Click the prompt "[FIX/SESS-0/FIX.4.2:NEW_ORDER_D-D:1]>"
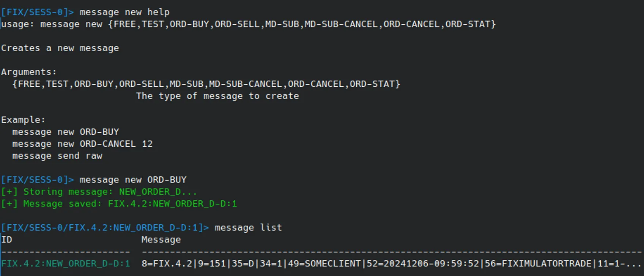Viewport: 644px width, 276px height. pyautogui.click(x=105, y=228)
